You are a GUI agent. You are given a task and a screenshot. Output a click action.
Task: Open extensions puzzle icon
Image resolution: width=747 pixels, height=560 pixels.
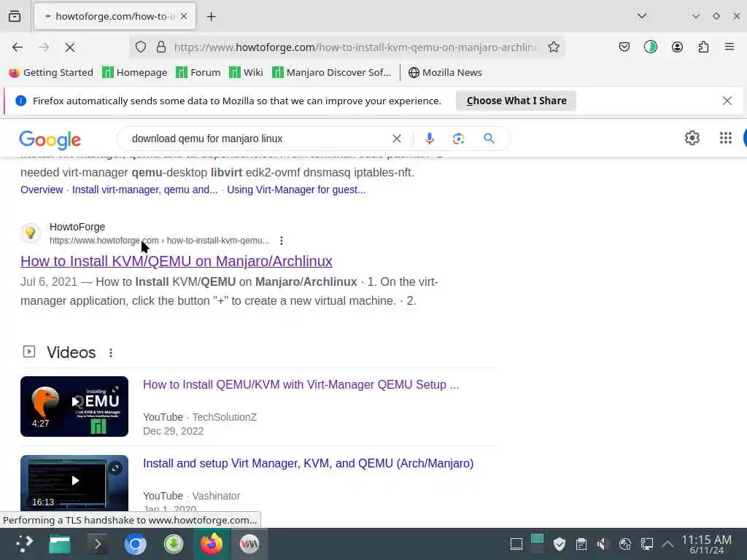tap(703, 47)
